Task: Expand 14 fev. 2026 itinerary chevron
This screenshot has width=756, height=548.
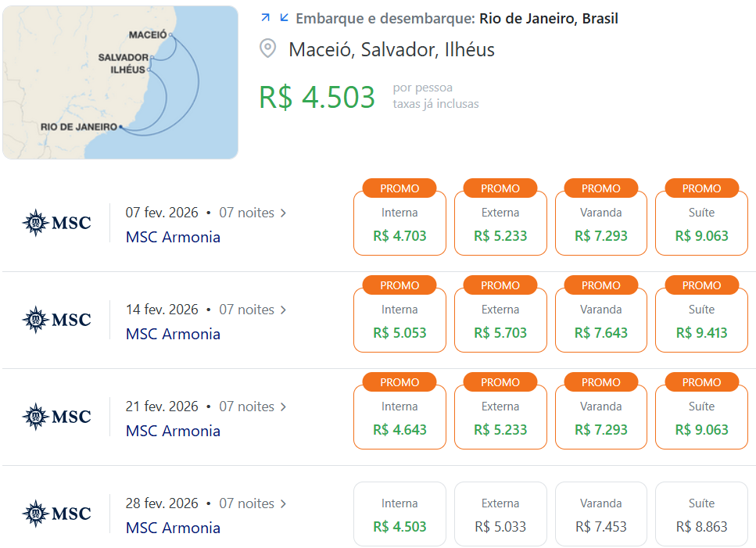Action: pos(283,310)
